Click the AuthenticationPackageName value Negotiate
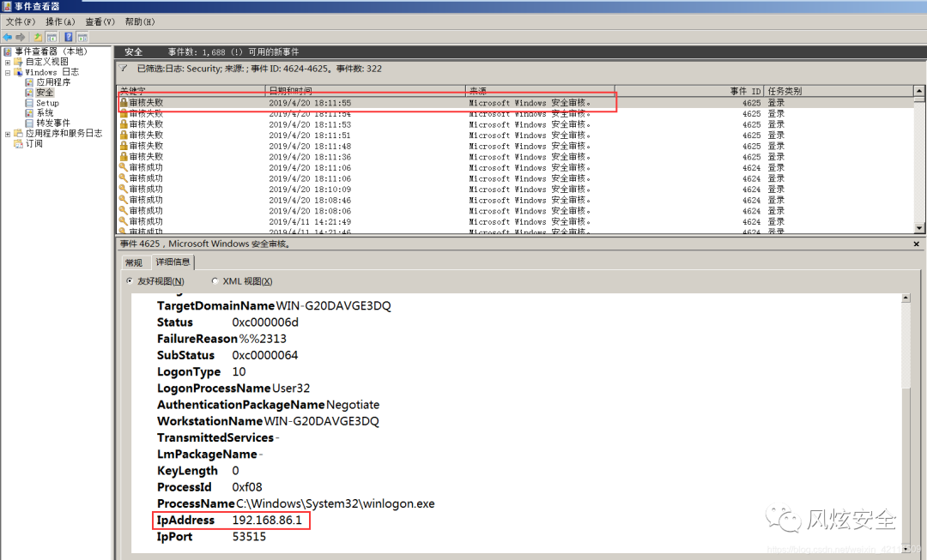 (x=353, y=405)
